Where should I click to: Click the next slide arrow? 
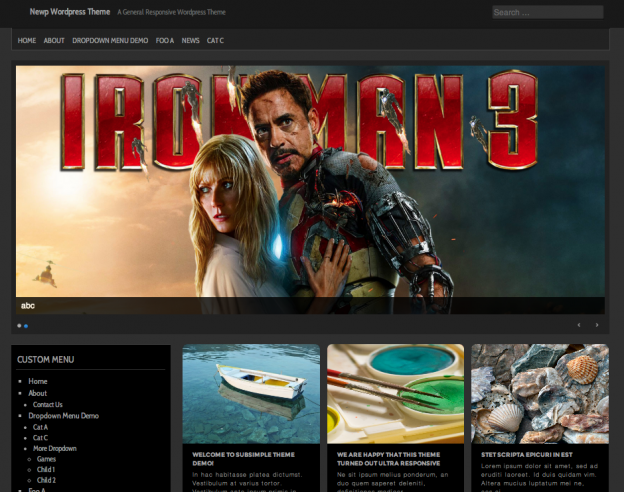[597, 325]
